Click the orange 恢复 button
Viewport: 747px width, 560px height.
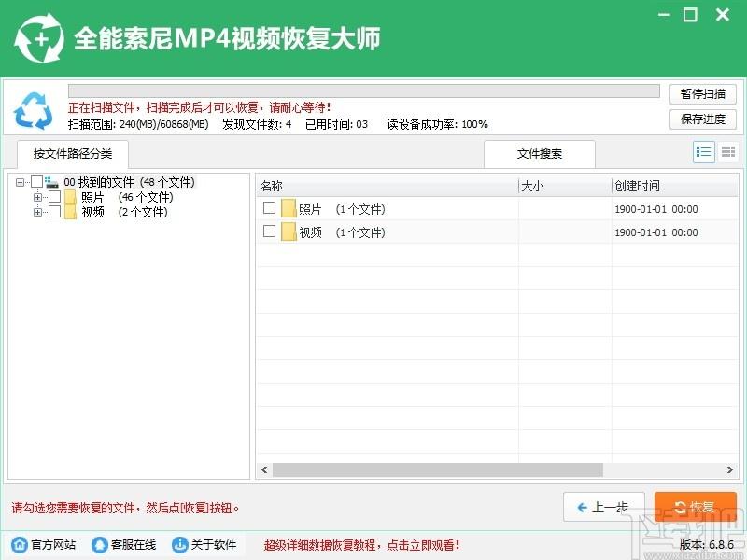coord(696,507)
